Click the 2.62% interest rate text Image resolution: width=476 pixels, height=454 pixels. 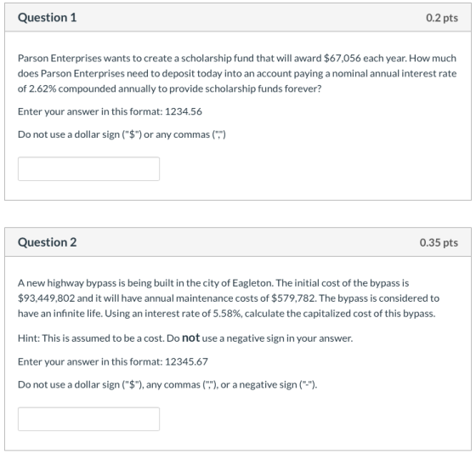point(42,88)
